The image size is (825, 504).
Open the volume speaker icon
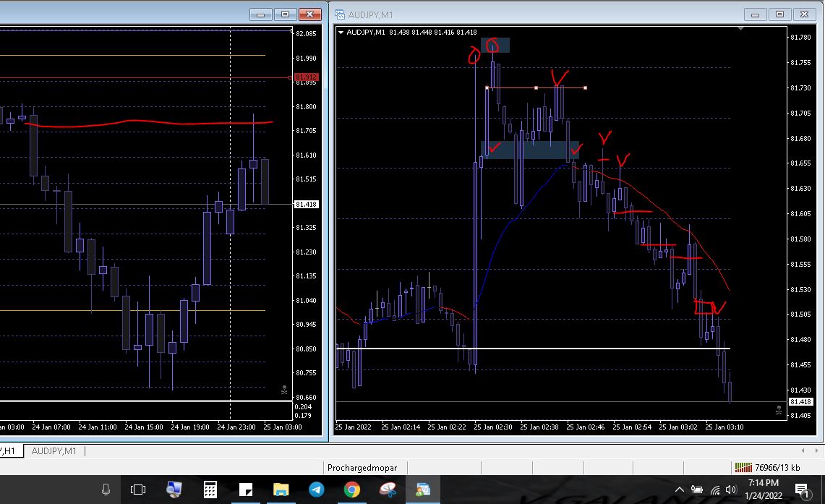point(731,490)
